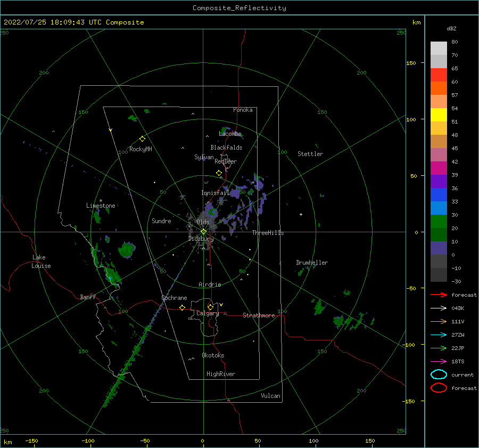Click the green storm cell west of Sundre
Image resolution: width=479 pixels, height=448 pixels.
click(x=127, y=249)
